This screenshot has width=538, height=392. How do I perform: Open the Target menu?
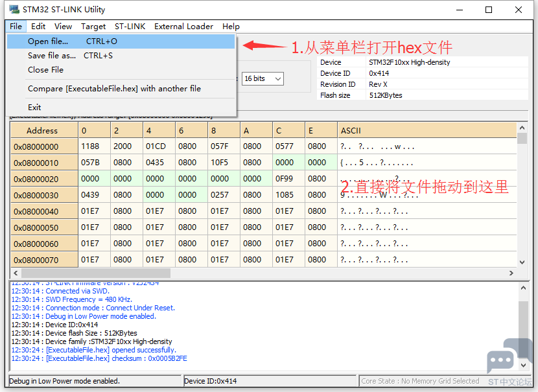[x=93, y=27]
